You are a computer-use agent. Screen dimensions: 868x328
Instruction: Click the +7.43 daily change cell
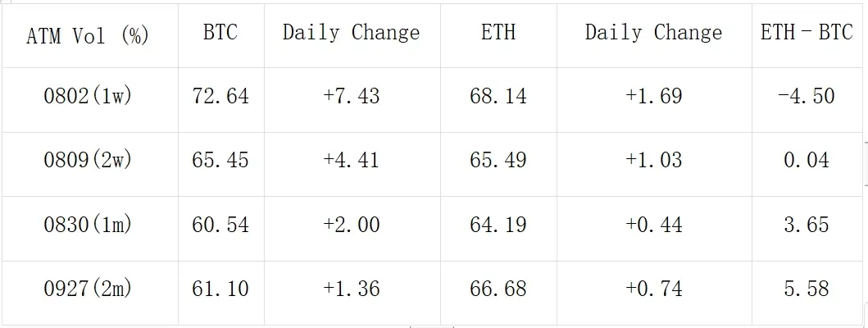(351, 96)
